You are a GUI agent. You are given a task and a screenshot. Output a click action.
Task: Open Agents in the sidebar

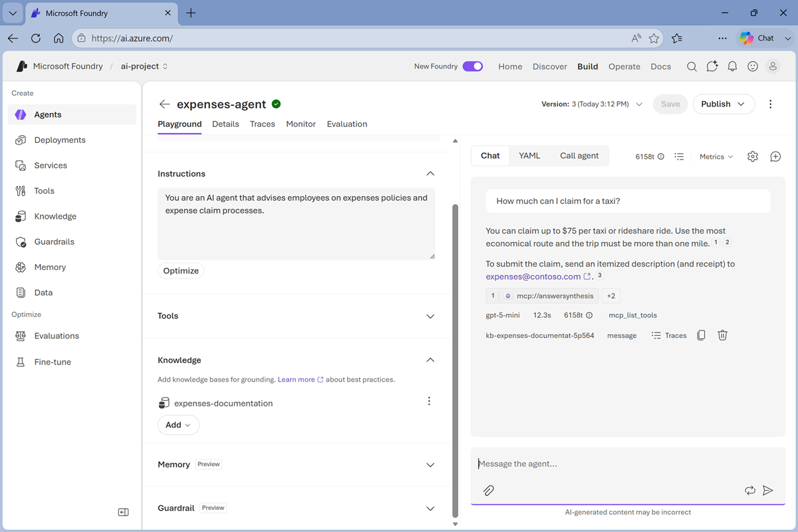[x=72, y=114]
